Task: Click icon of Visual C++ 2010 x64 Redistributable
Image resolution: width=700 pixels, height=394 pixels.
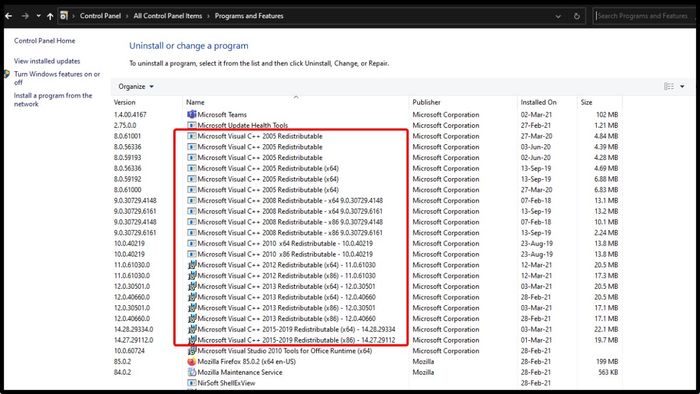Action: 192,243
